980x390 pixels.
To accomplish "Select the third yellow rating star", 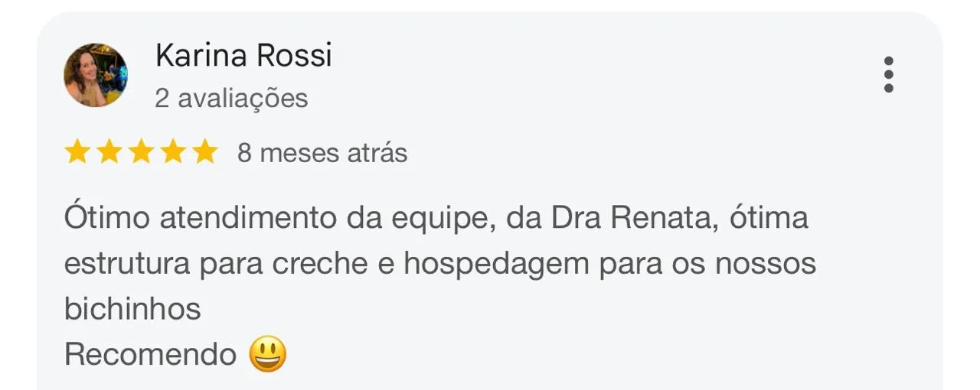I will (142, 153).
